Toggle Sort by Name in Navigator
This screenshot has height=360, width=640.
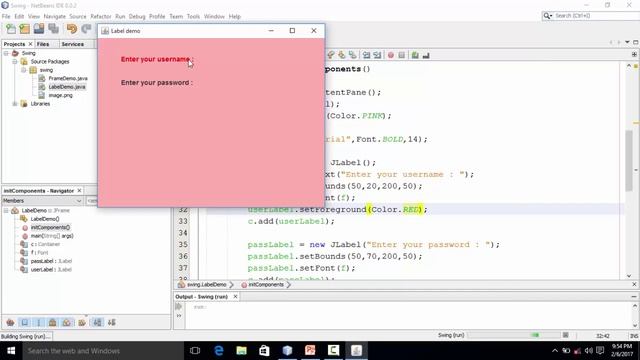point(98,322)
